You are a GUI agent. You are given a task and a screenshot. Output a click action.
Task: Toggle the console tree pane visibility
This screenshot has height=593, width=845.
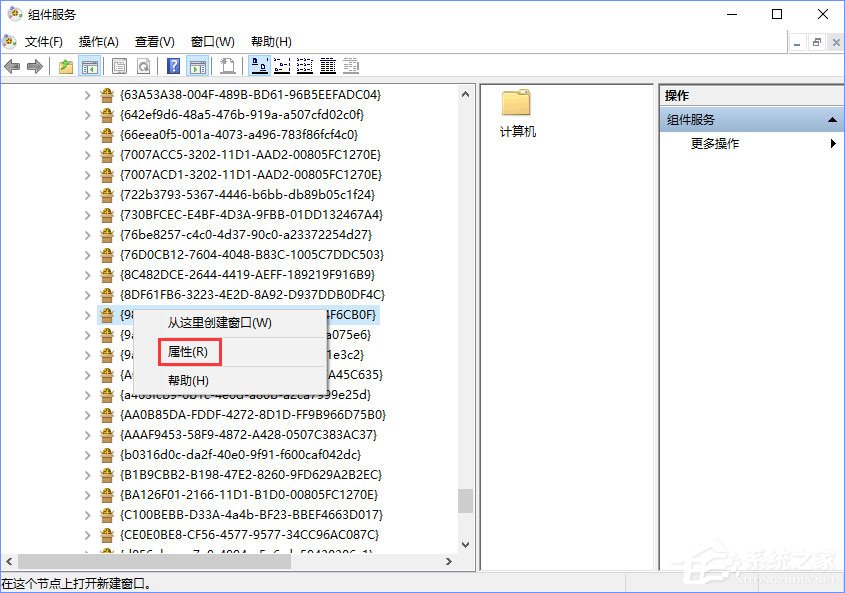tap(87, 65)
